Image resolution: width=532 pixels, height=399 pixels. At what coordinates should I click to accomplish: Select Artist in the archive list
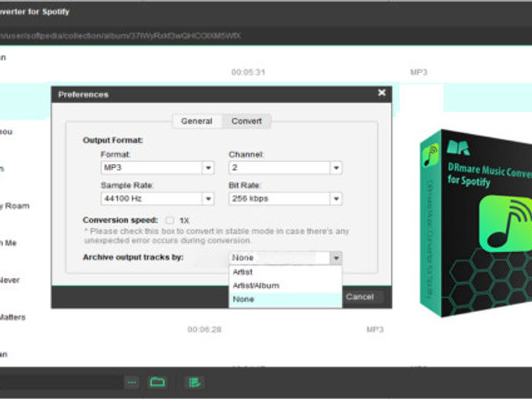point(285,272)
